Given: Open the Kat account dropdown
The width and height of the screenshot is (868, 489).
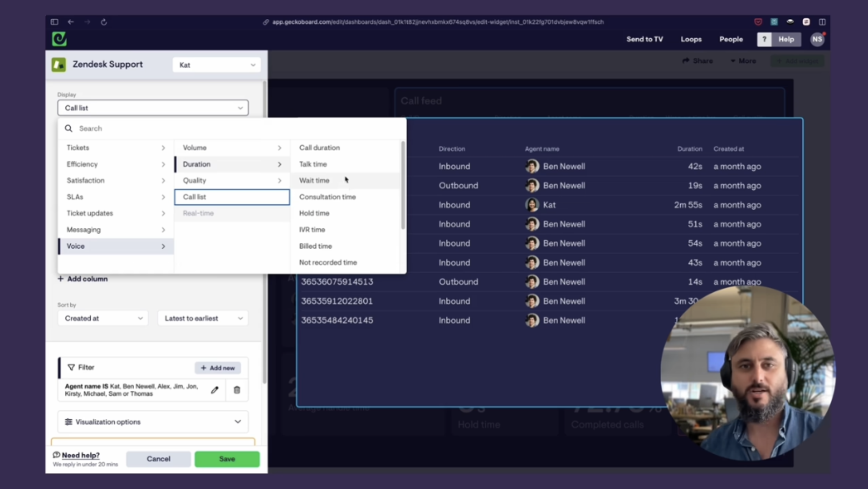Looking at the screenshot, I should [217, 65].
